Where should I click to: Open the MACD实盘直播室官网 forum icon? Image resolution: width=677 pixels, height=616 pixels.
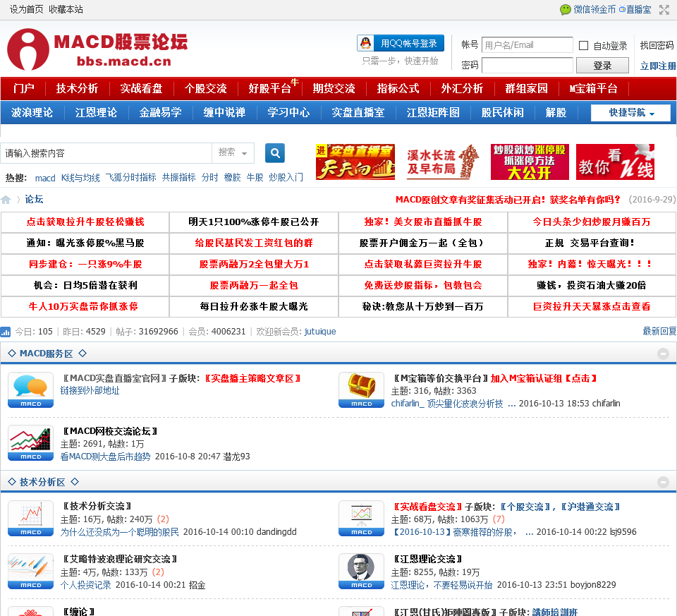(30, 389)
